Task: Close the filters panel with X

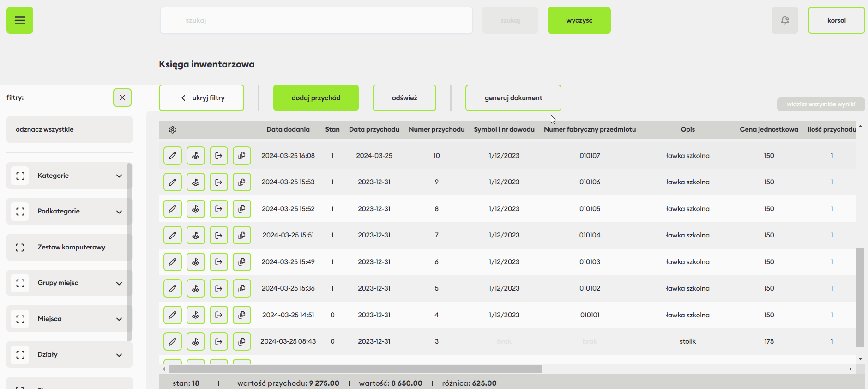Action: [122, 97]
